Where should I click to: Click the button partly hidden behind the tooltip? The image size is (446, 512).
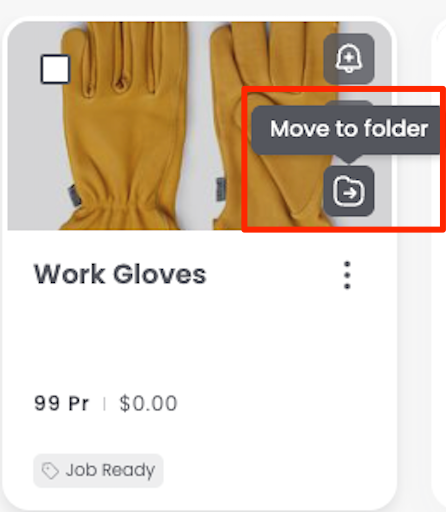coord(349,103)
